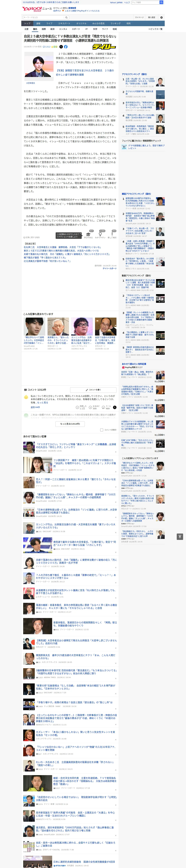Click コメントを書く button
The height and width of the screenshot is (868, 186).
(93, 390)
